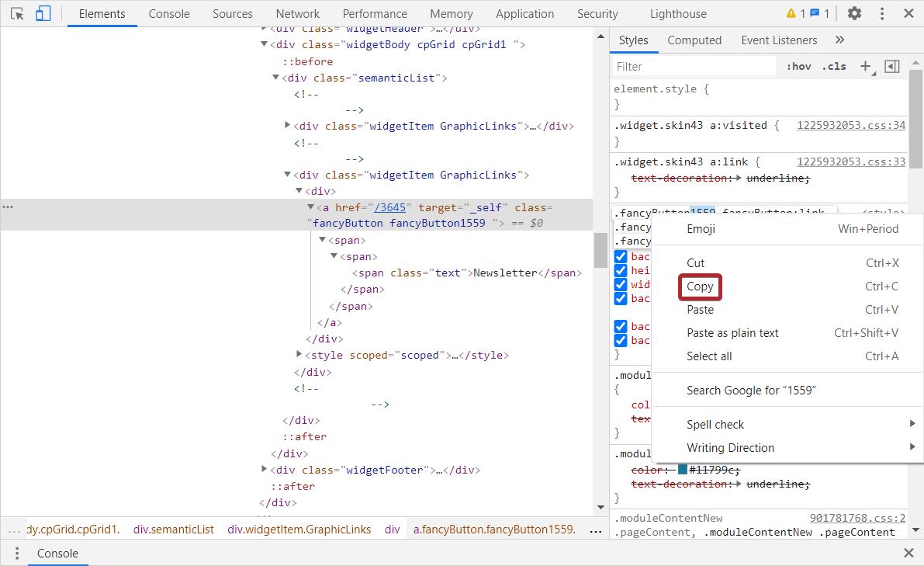Viewport: 924px width, 566px height.
Task: Open 1225932053.css:34 source link
Action: [851, 125]
